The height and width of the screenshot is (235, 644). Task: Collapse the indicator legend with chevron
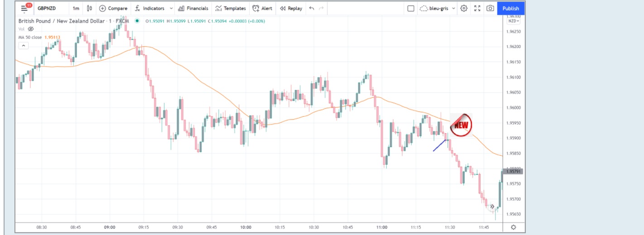(23, 45)
